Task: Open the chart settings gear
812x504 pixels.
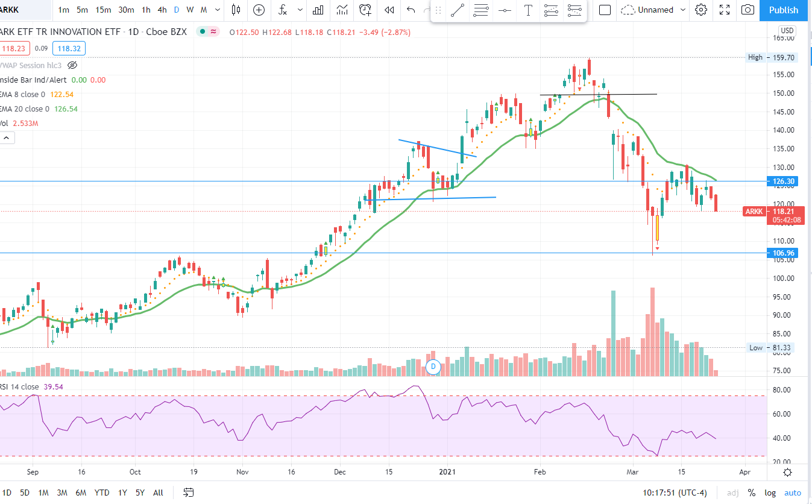Action: point(700,10)
